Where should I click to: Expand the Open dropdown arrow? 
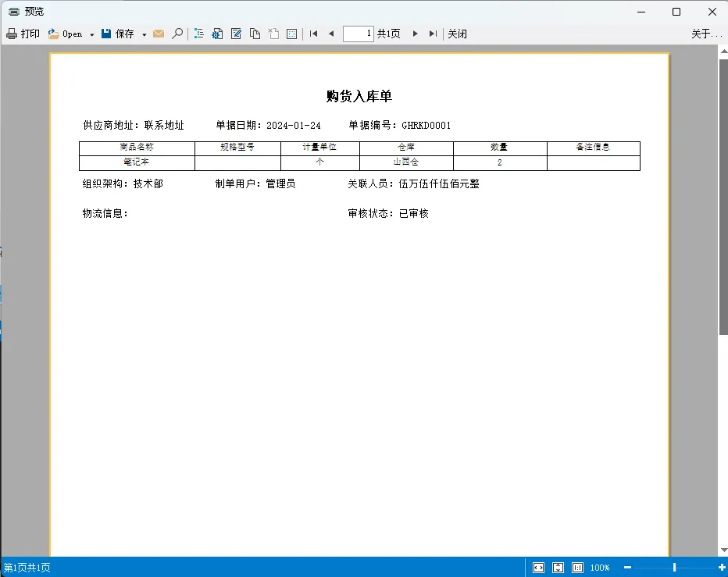(x=92, y=34)
